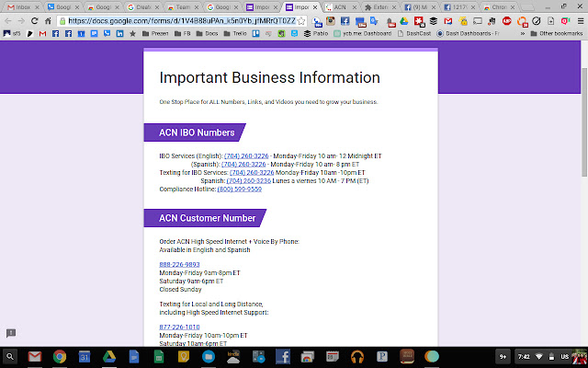This screenshot has height=368, width=588.
Task: Open the Instagram extension icon
Action: pos(331,21)
